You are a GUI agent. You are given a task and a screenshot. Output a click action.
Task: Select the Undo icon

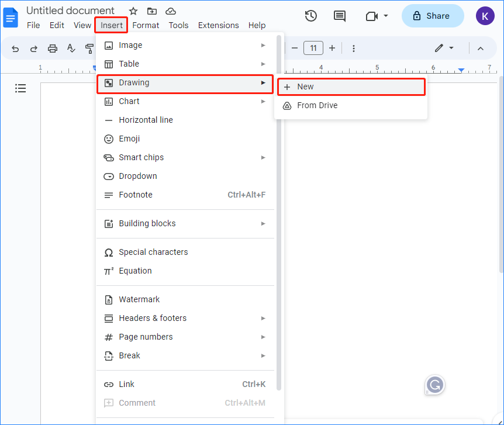click(15, 49)
